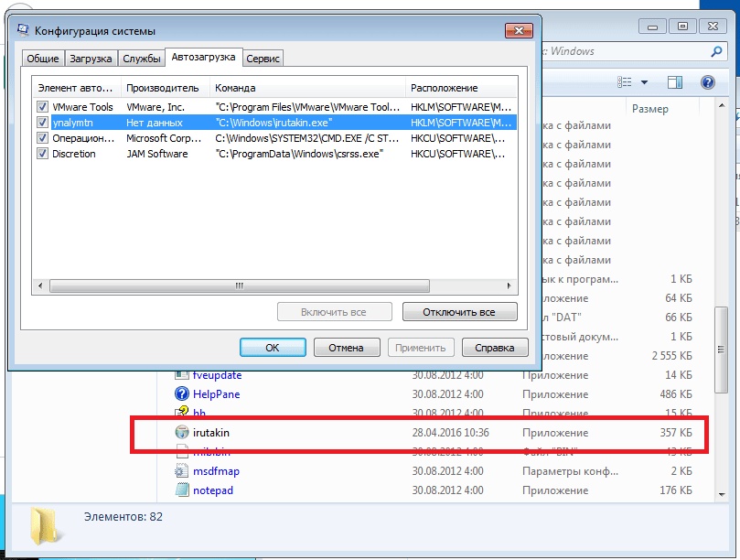Select the "C:\Windows\irutakin.exe" command cell
This screenshot has width=740, height=560.
click(x=273, y=123)
